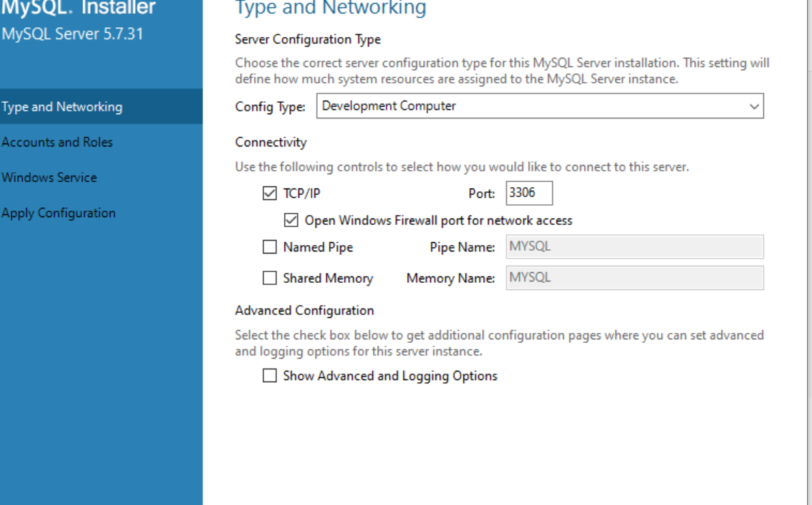This screenshot has height=505, width=812.
Task: Click the Pipe Name field
Action: pos(635,247)
